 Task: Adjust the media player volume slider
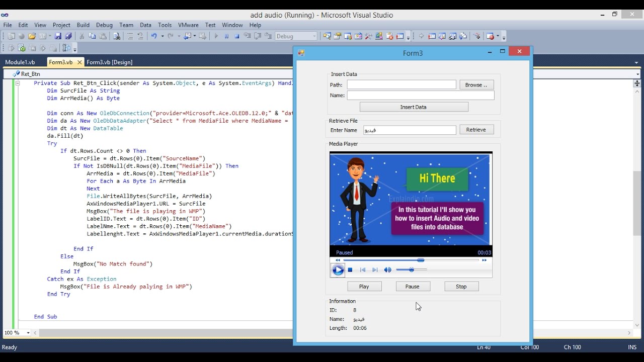(412, 270)
